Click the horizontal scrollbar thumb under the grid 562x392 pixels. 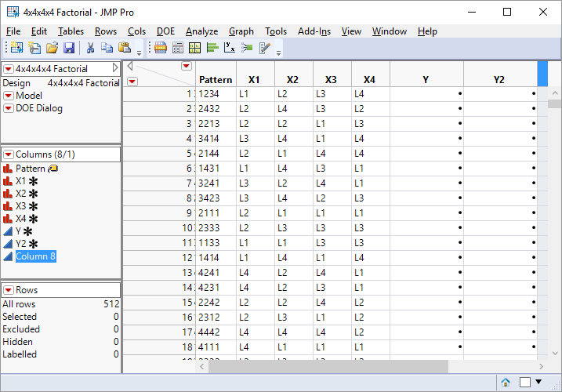coord(328,367)
